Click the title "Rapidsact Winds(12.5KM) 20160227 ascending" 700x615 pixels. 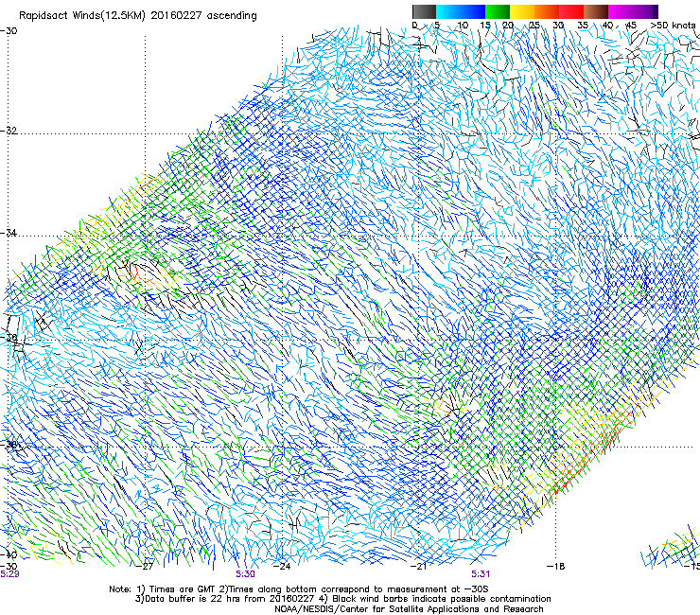tap(138, 16)
